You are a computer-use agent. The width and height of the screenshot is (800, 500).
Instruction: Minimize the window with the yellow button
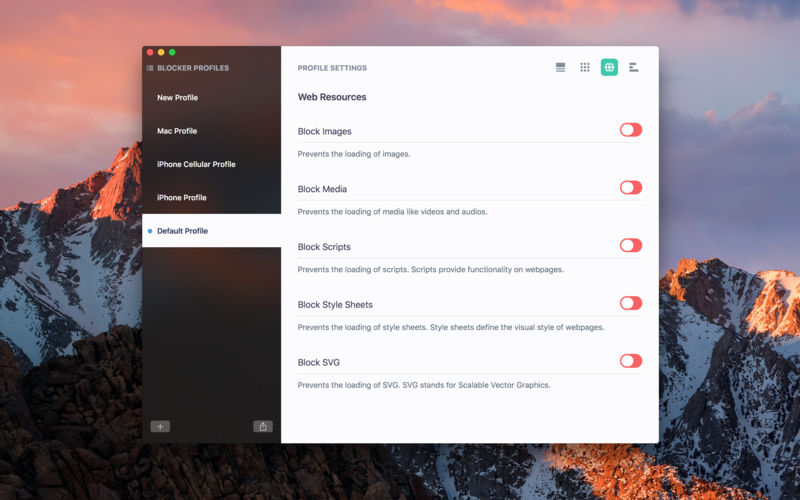point(161,52)
